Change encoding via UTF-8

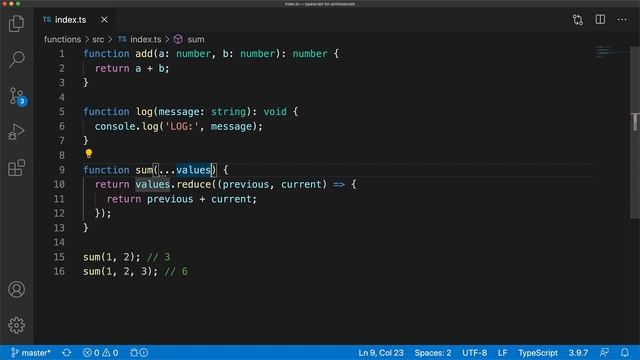[x=474, y=353]
